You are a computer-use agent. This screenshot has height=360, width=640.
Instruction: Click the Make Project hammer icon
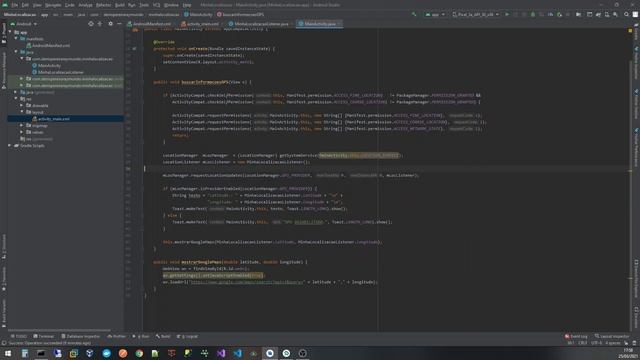click(x=414, y=14)
